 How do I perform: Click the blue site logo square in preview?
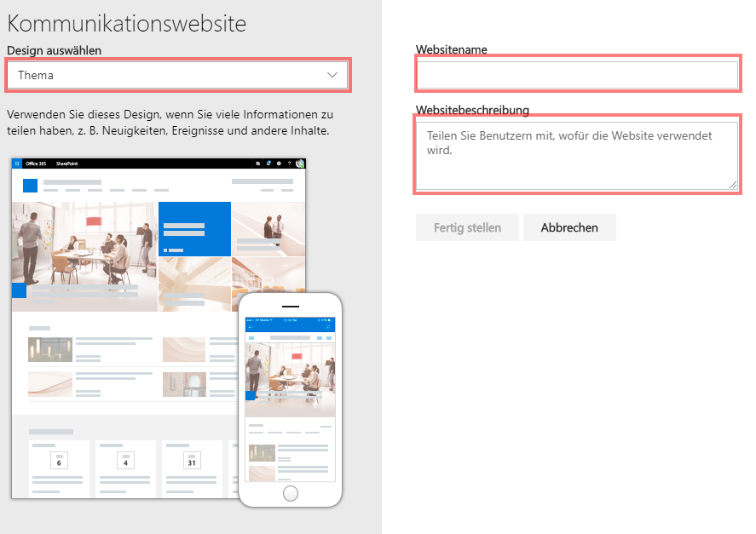30,186
